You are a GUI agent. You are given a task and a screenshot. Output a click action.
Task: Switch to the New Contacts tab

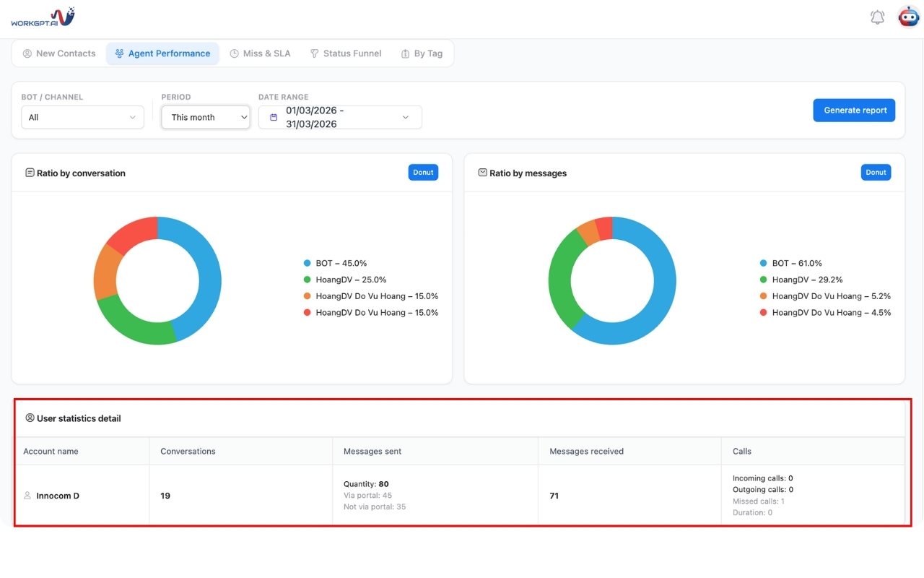59,53
